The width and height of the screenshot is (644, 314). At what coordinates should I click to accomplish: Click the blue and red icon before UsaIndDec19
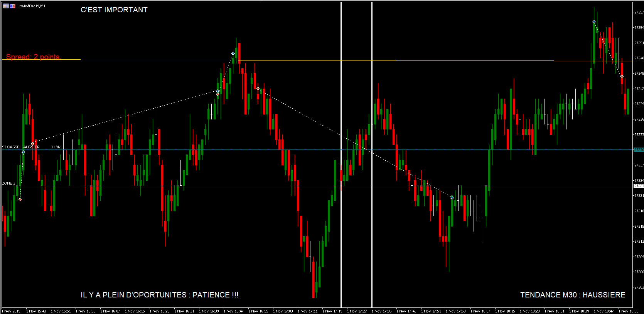(x=13, y=6)
